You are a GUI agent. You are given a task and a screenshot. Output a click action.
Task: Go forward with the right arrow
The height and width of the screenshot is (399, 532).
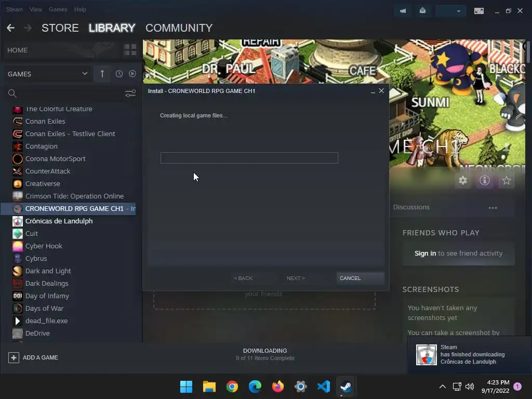[28, 28]
